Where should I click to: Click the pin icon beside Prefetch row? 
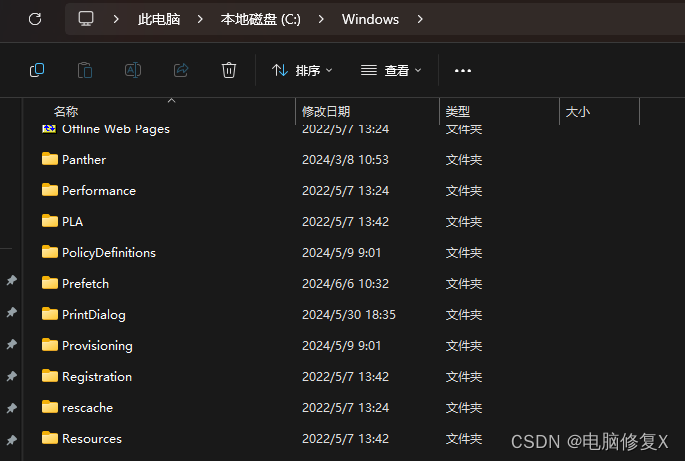pos(12,280)
